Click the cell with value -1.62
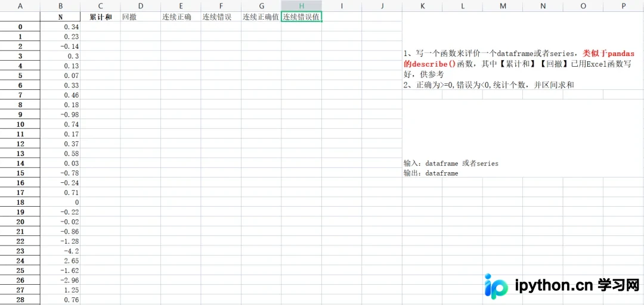This screenshot has width=644, height=305. click(60, 270)
